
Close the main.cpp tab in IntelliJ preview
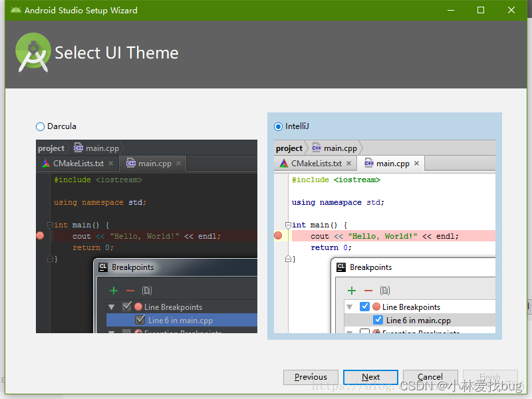[416, 163]
